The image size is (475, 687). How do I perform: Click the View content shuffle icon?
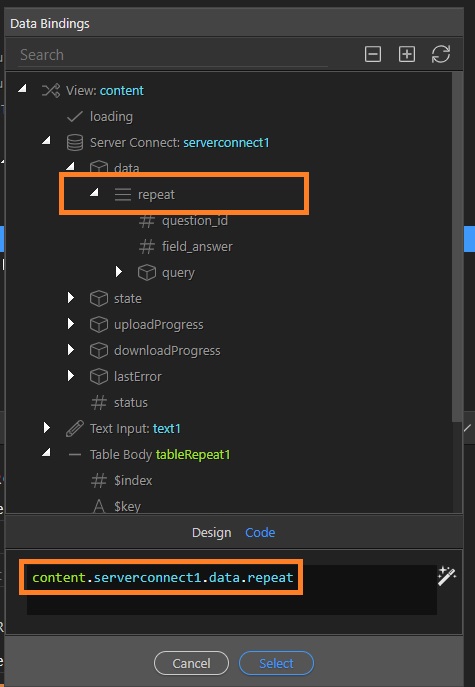click(x=51, y=91)
